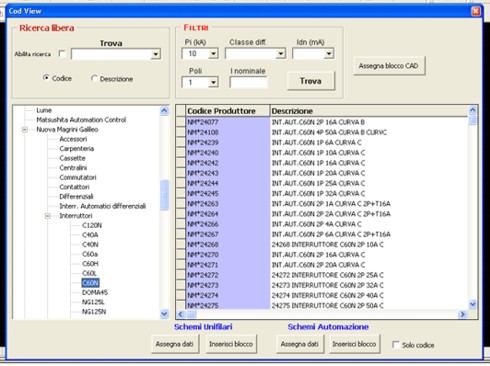Select Contattori tree item
Viewport: 490px width, 366px height.
click(74, 187)
